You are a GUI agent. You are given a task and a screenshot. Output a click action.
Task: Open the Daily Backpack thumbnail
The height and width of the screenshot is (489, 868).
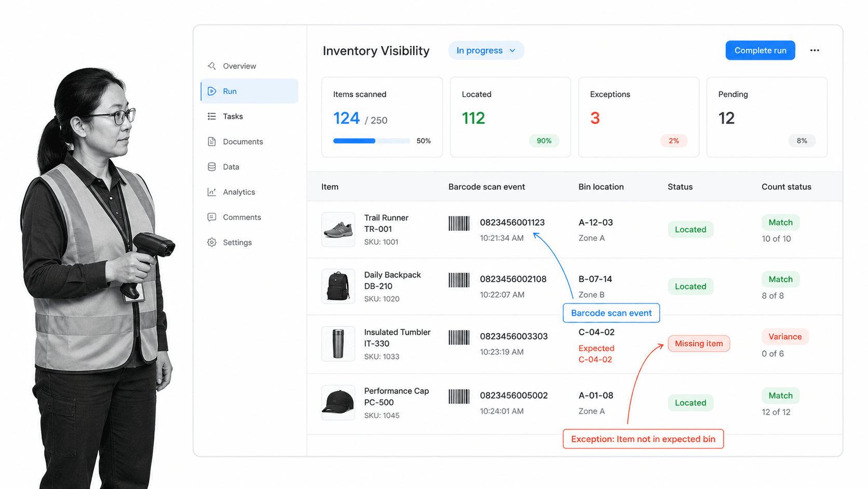338,286
